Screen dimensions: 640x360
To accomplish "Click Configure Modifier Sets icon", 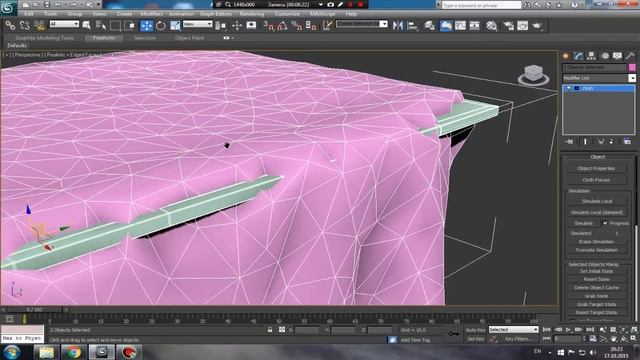I will pos(627,142).
